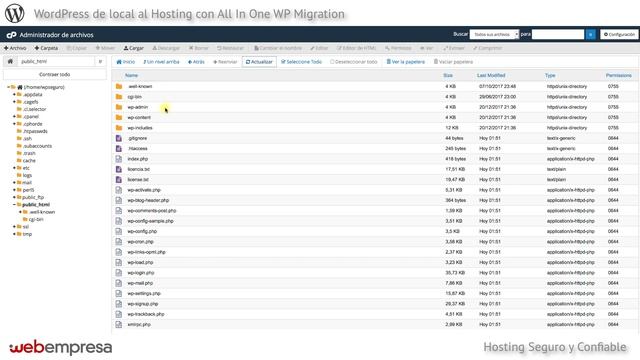The width and height of the screenshot is (640, 360).
Task: Collapse the /home/wpseguro root node
Action: 9,87
